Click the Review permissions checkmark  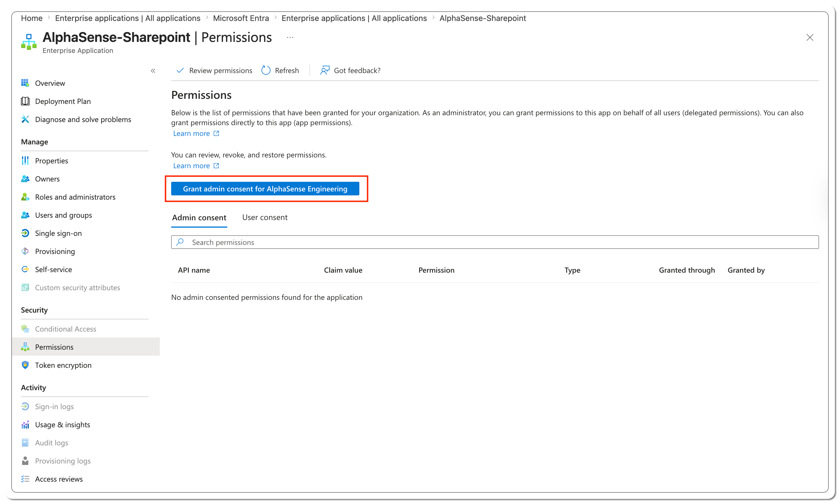(180, 70)
